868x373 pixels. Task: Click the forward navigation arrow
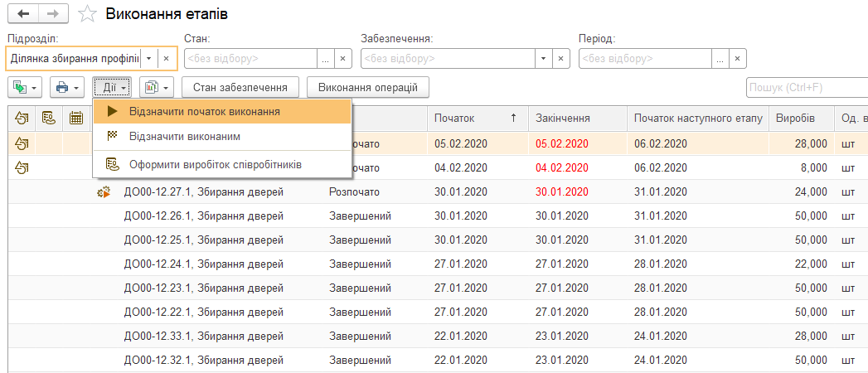pos(52,14)
